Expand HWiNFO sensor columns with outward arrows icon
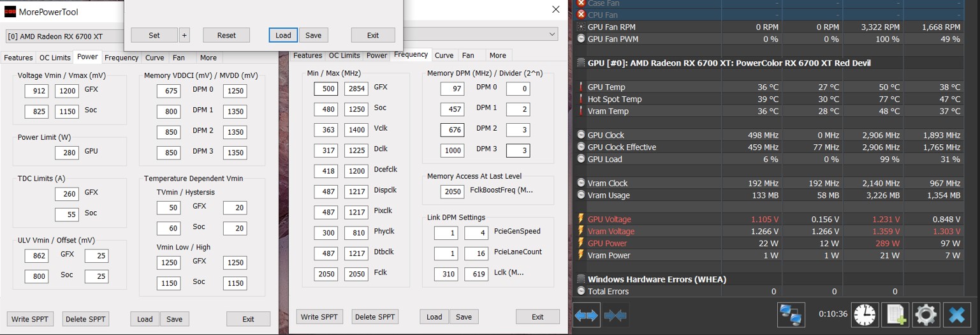The height and width of the screenshot is (335, 980). point(586,315)
